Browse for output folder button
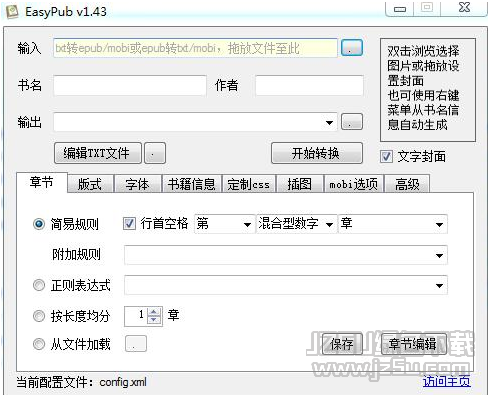This screenshot has height=395, width=488. (x=352, y=122)
